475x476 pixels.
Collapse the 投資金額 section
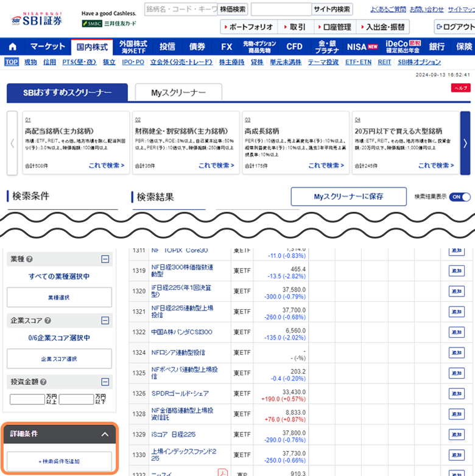pos(105,382)
